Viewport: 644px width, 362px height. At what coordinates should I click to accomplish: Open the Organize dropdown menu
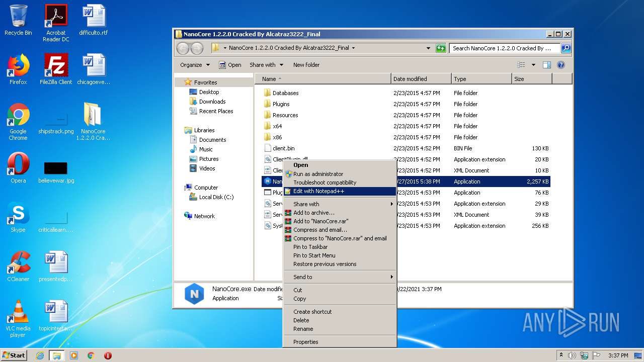(195, 65)
